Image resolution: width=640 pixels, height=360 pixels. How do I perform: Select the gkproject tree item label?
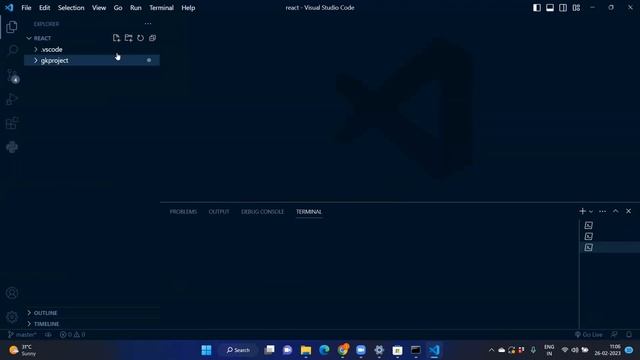point(54,60)
